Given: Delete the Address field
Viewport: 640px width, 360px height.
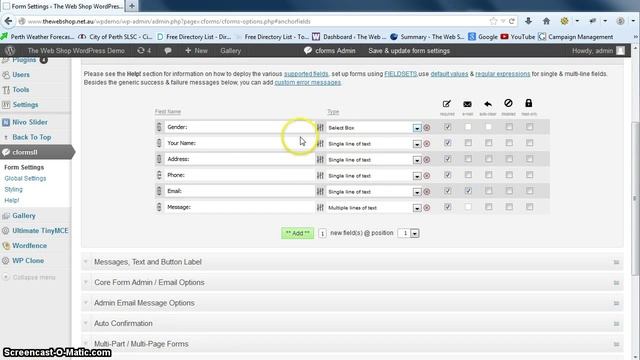Looking at the screenshot, I should (x=427, y=160).
